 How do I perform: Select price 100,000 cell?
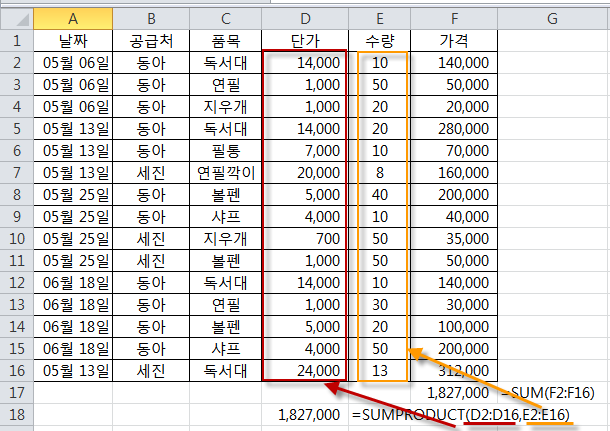click(x=454, y=326)
